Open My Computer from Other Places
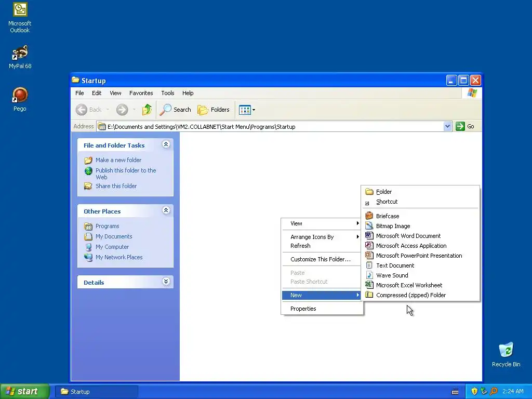The image size is (532, 399). (112, 247)
